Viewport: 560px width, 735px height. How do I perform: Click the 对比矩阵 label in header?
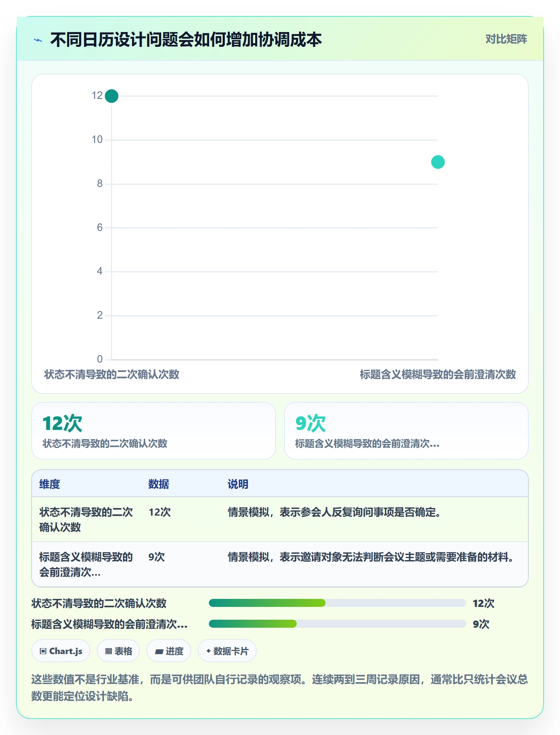pyautogui.click(x=506, y=39)
